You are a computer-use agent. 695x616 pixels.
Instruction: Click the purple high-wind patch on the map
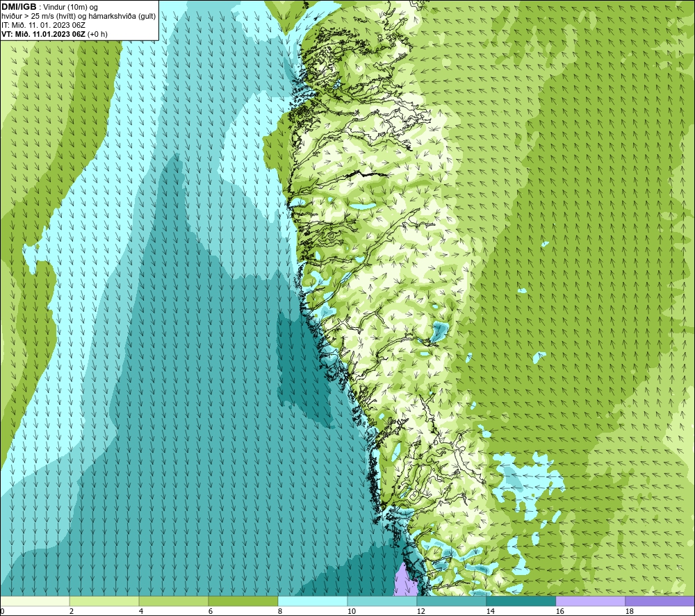406,581
